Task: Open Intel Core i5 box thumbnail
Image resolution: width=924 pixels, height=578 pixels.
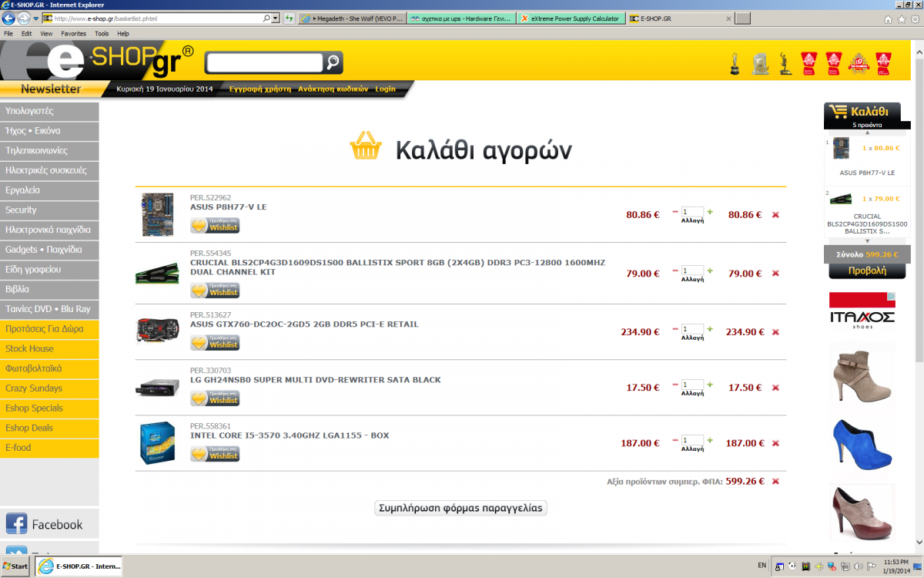Action: click(x=157, y=443)
